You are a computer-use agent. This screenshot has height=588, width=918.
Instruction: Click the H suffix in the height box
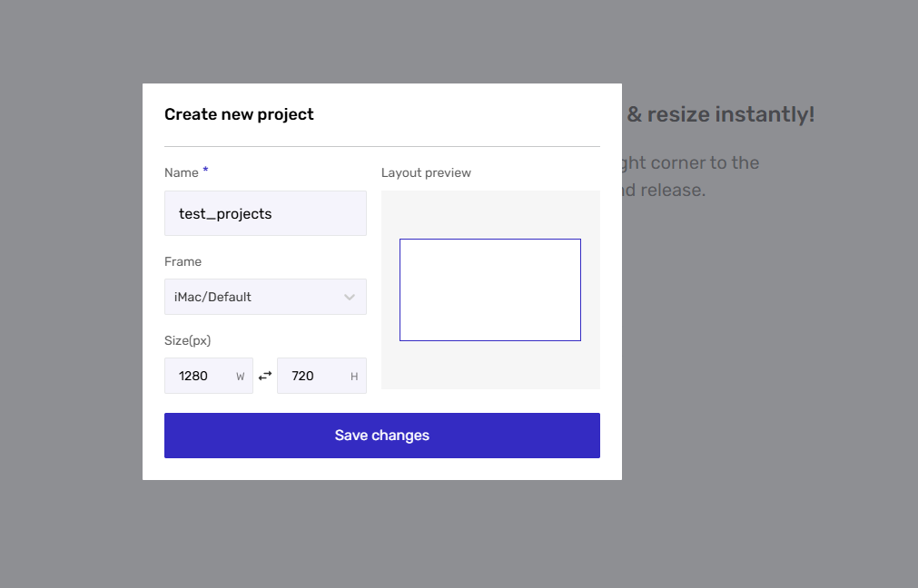point(354,377)
